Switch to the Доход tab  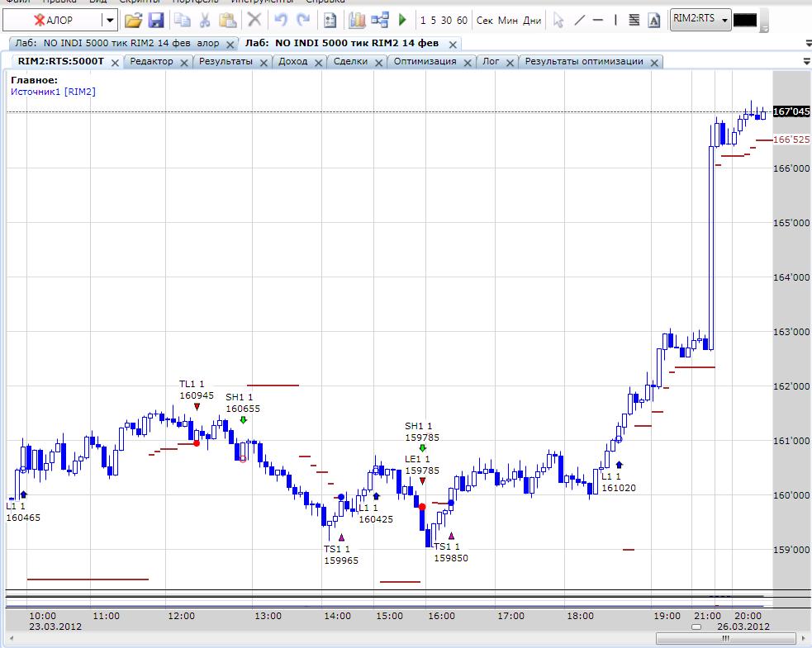(x=292, y=62)
